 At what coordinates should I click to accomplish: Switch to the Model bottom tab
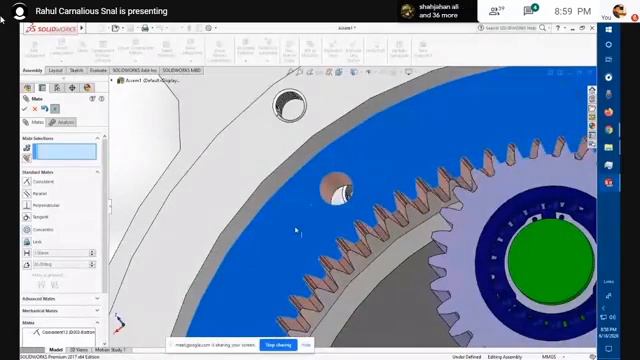(56, 350)
